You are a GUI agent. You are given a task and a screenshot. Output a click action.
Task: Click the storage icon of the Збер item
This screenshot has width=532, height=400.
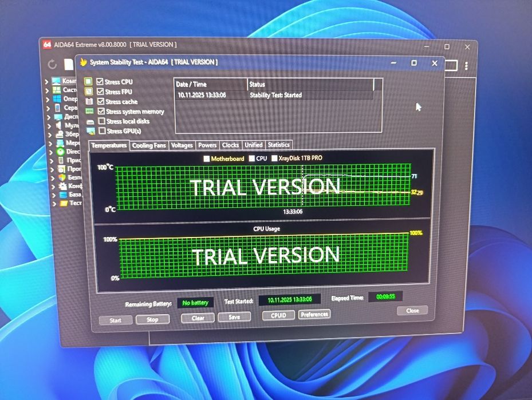[x=60, y=134]
